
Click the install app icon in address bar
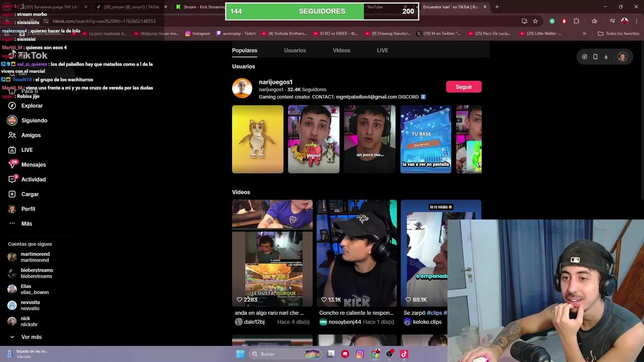pos(525,21)
